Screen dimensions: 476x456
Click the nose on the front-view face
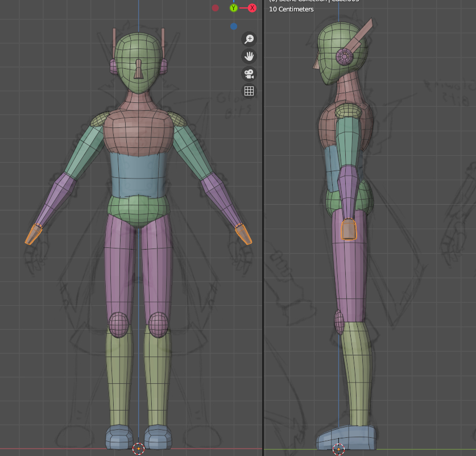tap(139, 70)
